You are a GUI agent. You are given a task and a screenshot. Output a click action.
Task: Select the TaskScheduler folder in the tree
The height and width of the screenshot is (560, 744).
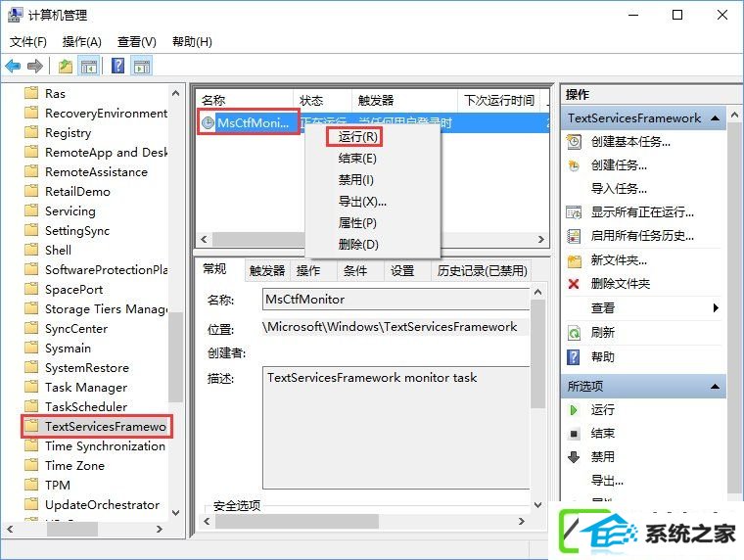[x=86, y=406]
